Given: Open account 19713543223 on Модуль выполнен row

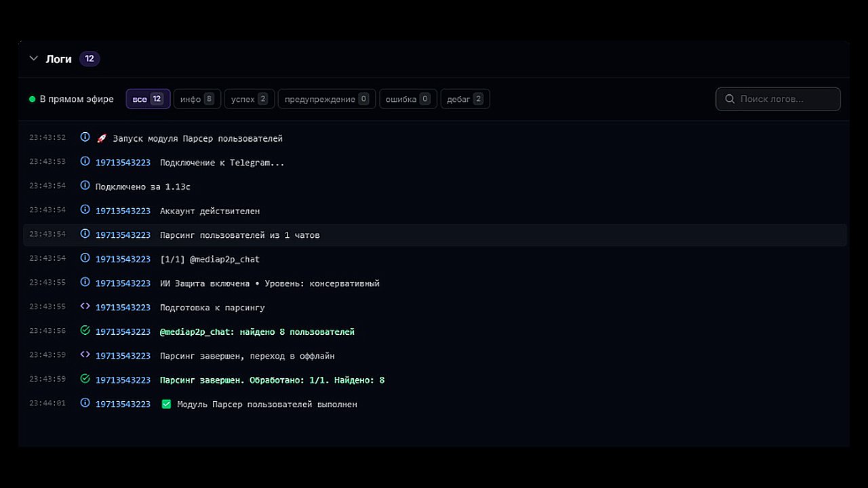Looking at the screenshot, I should (x=123, y=405).
